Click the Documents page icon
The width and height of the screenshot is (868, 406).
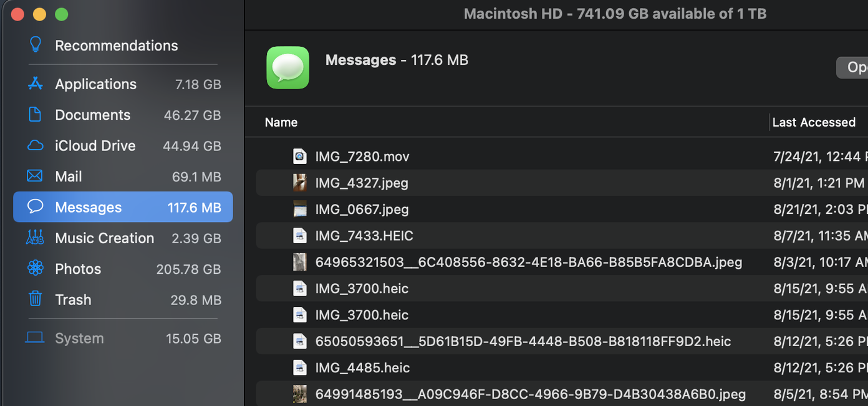(36, 115)
